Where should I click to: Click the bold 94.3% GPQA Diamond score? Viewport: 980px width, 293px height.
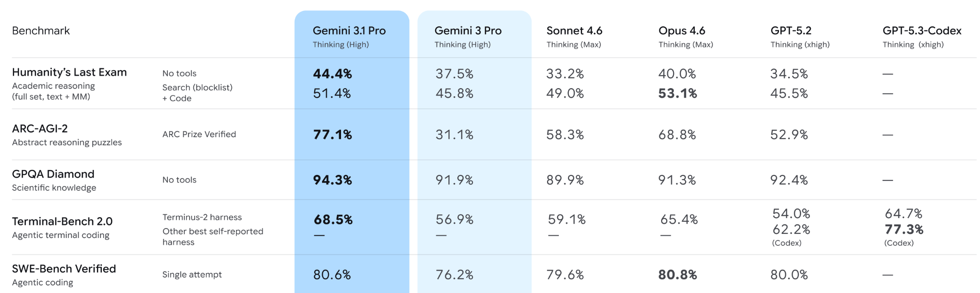(332, 180)
